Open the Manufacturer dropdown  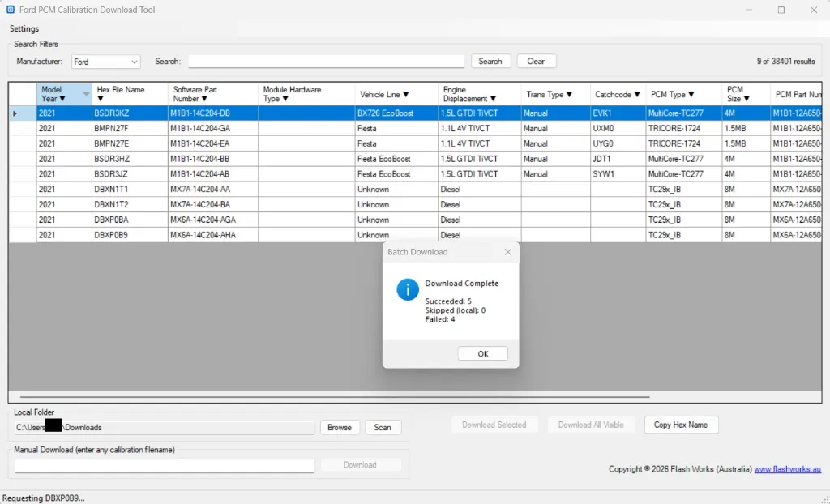105,62
